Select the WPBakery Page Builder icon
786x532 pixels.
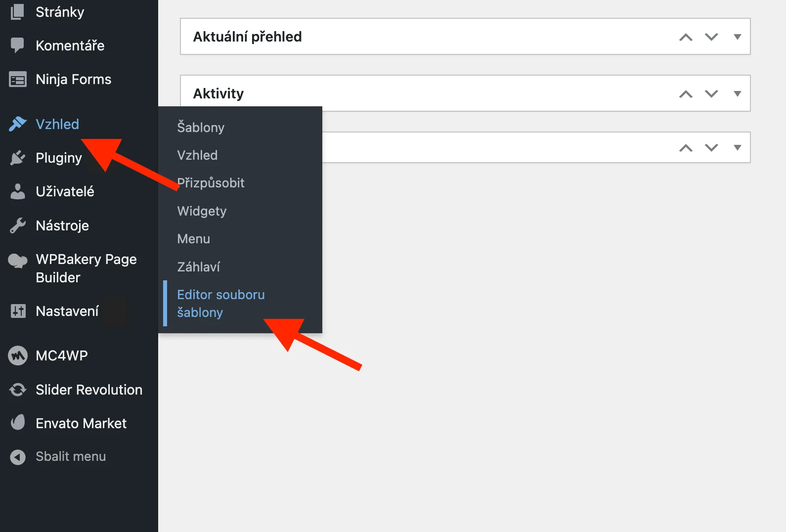coord(18,259)
